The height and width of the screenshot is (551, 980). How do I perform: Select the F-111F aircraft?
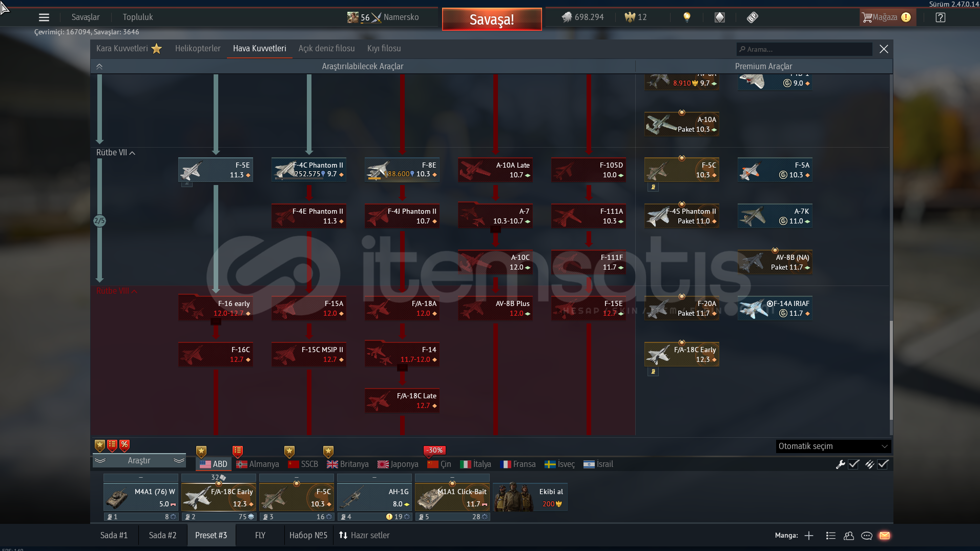click(x=589, y=262)
